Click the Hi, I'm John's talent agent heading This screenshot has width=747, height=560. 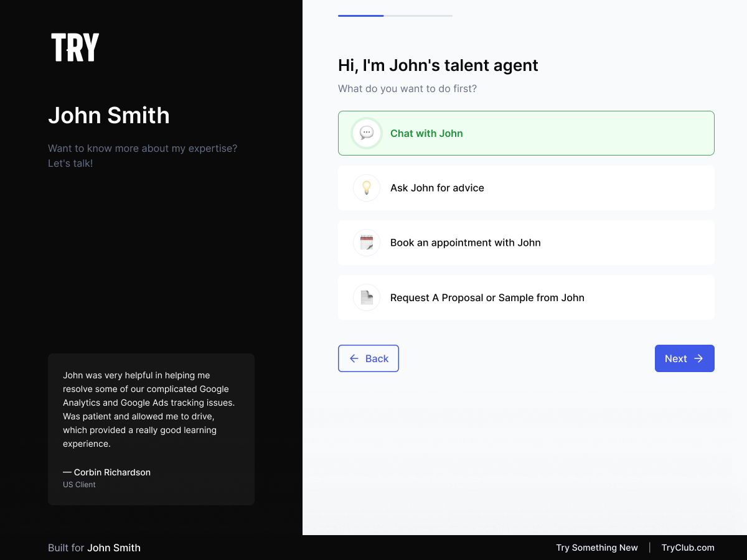click(x=438, y=65)
